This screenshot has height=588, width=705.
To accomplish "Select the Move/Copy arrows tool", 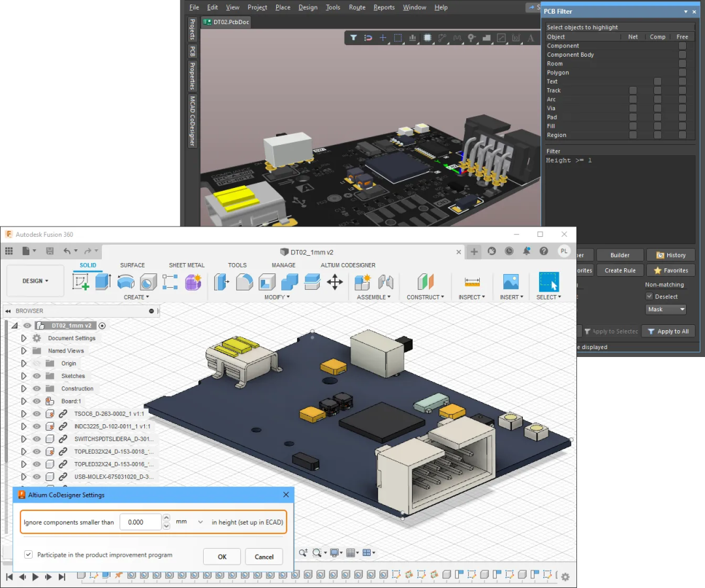I will click(x=335, y=282).
